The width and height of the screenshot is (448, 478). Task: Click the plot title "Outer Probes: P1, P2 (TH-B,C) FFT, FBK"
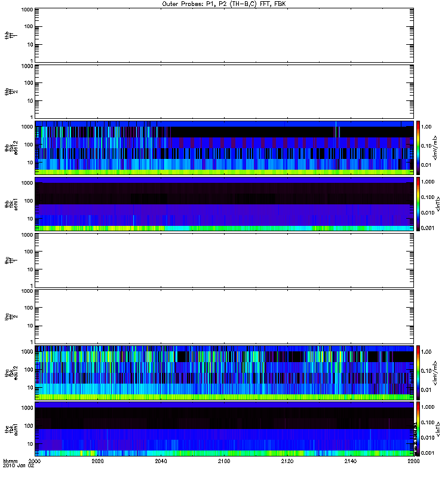pyautogui.click(x=224, y=4)
